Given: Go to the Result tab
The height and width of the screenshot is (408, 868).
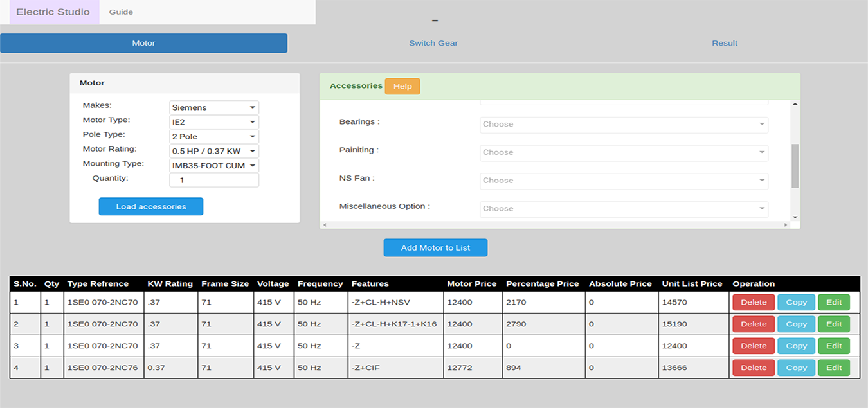Looking at the screenshot, I should pyautogui.click(x=725, y=43).
